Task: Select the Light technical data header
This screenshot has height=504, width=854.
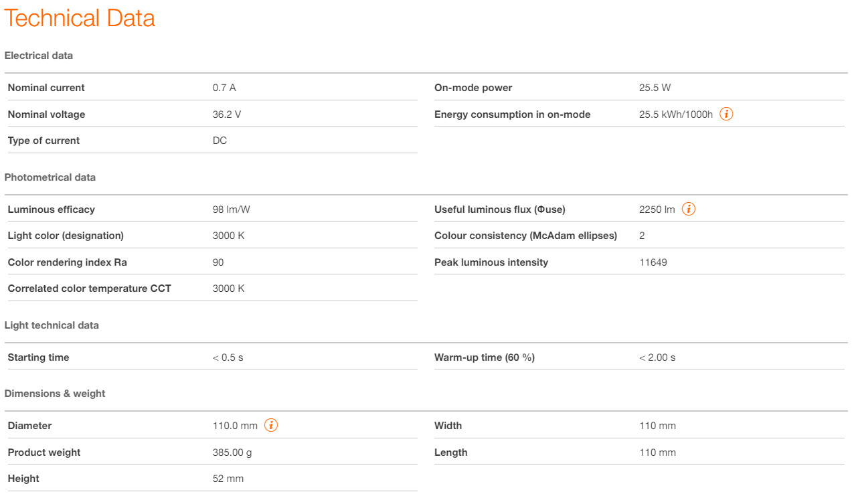Action: pos(52,325)
